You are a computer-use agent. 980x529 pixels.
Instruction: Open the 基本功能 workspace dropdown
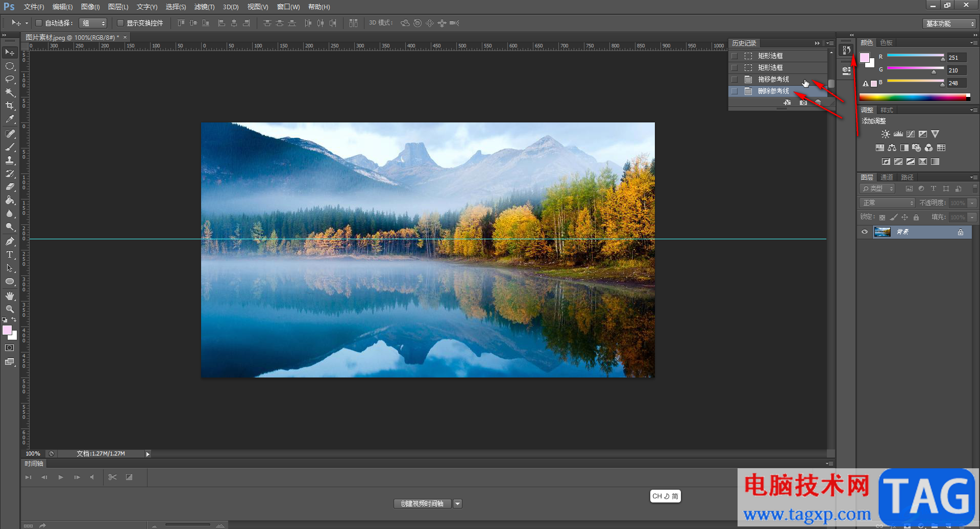950,23
